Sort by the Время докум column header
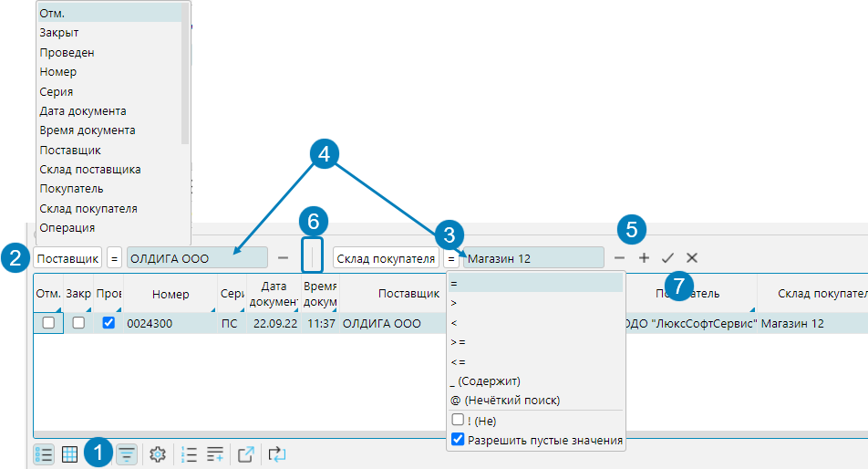This screenshot has width=868, height=469. (x=320, y=294)
